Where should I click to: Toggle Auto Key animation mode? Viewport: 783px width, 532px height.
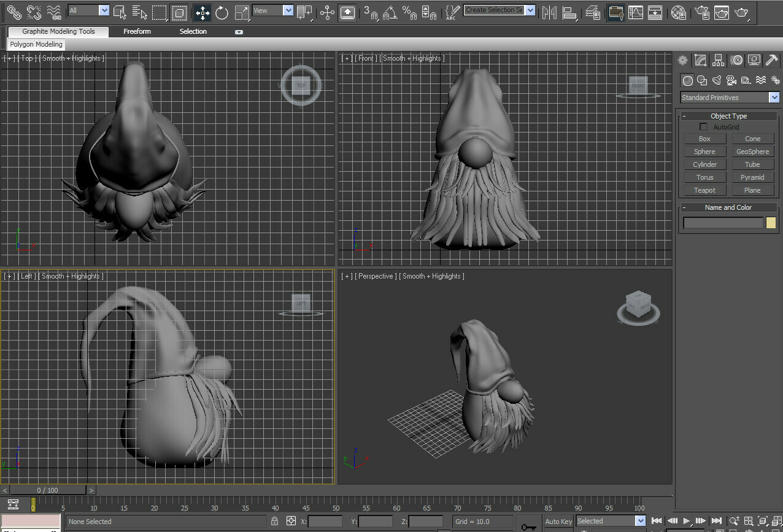point(558,521)
